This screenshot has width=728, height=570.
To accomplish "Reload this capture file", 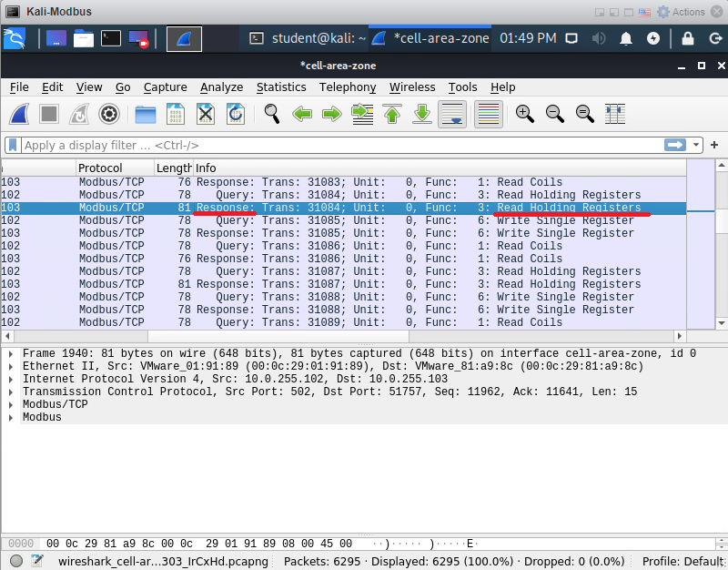I will [x=236, y=114].
